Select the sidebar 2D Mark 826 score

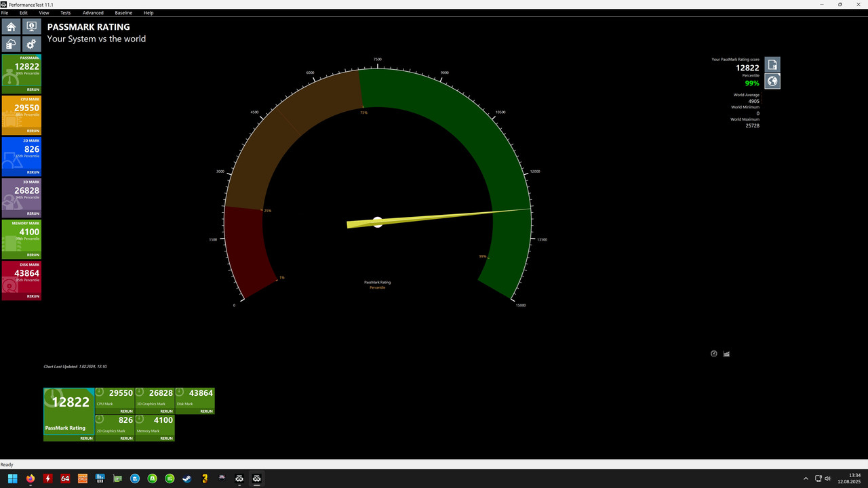click(x=31, y=149)
